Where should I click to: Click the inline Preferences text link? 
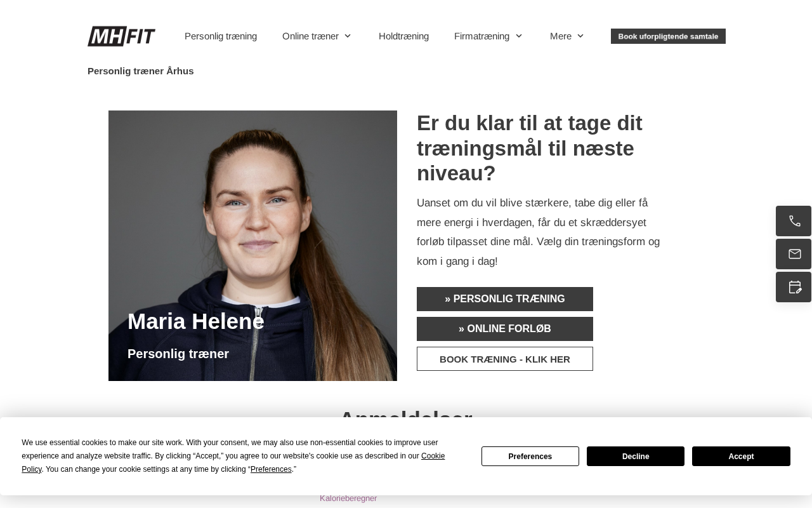[271, 469]
